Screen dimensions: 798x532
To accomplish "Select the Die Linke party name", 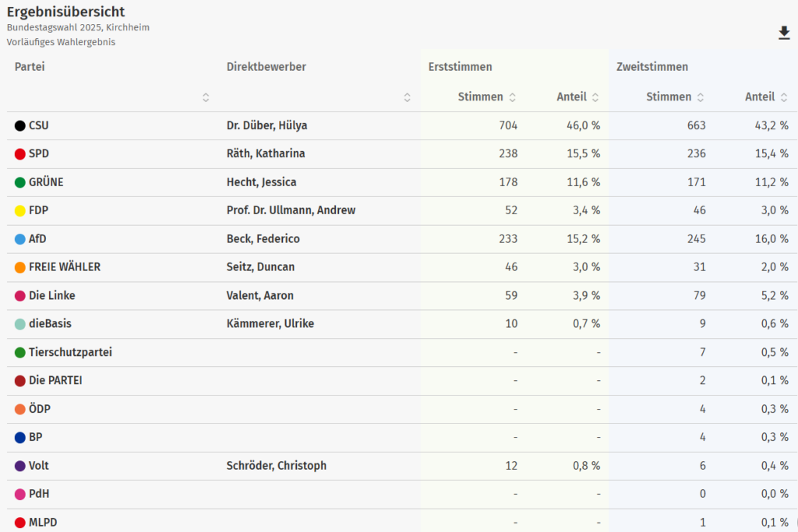I will 52,295.
